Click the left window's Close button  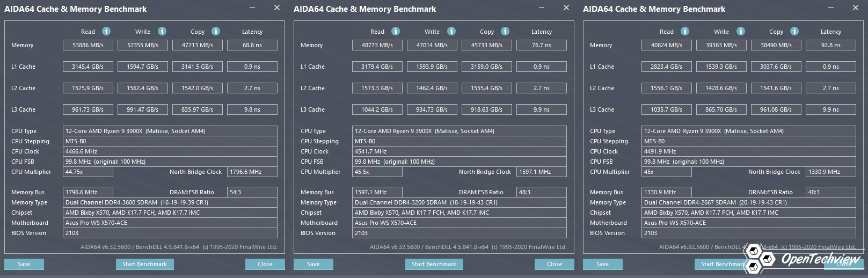click(265, 264)
